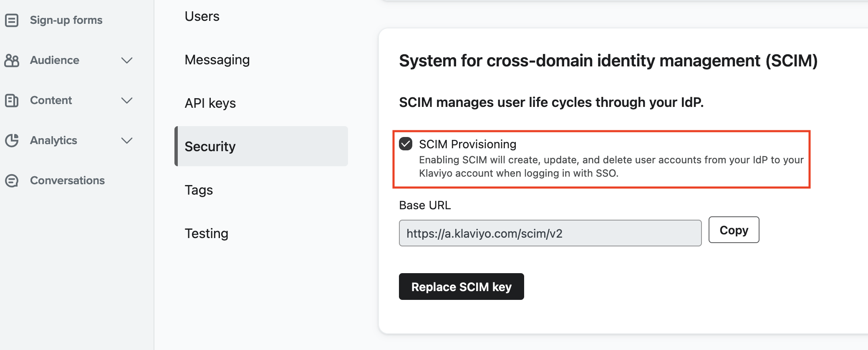Viewport: 868px width, 350px height.
Task: Open the Testing settings tab
Action: click(207, 233)
